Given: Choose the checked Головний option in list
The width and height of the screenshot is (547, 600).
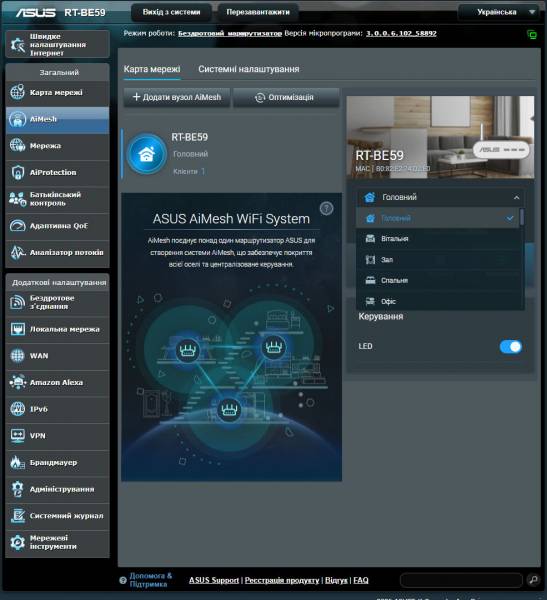Looking at the screenshot, I should click(x=438, y=218).
